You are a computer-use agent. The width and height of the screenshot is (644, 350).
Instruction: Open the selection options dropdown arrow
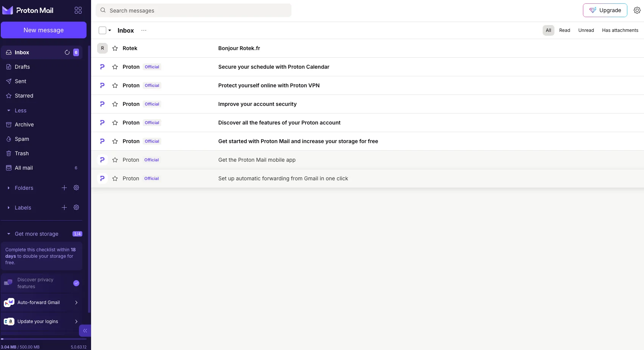[110, 30]
